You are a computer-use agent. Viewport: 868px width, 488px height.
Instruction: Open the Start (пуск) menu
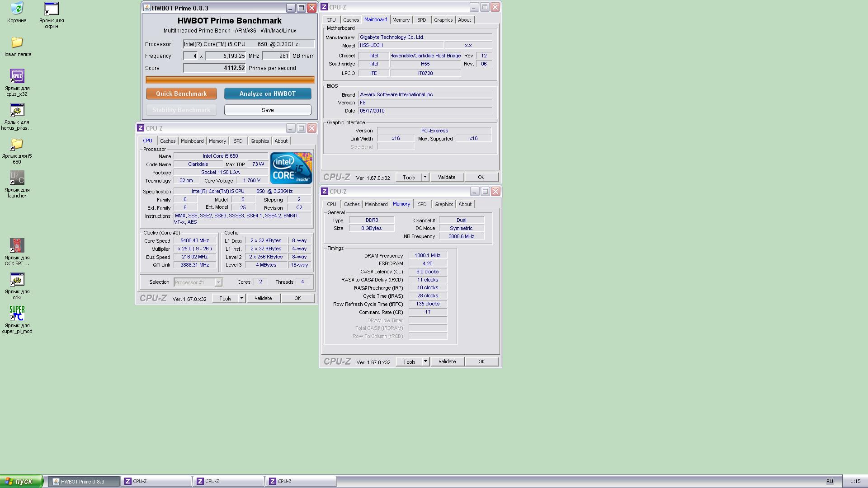point(21,482)
